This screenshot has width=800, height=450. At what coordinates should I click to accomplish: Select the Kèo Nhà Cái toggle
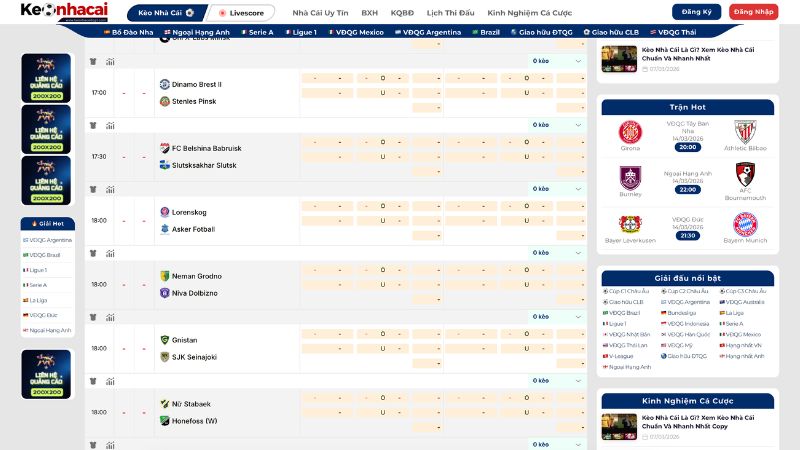tap(166, 13)
